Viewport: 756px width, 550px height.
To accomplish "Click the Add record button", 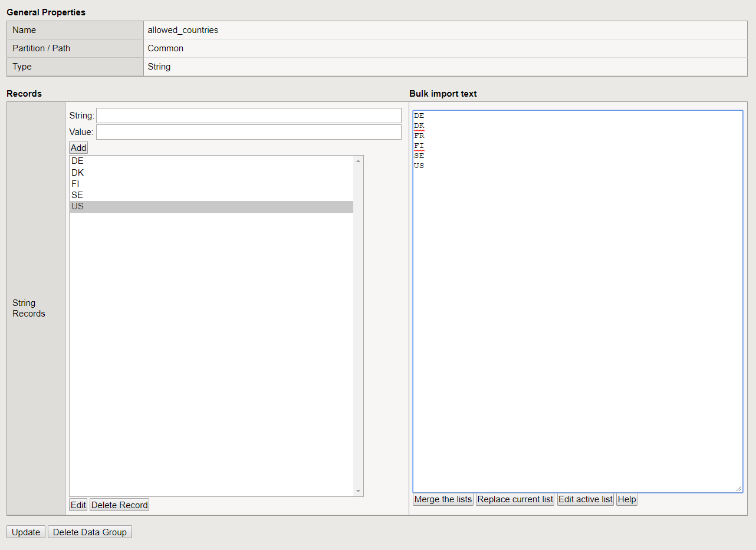I will (x=78, y=147).
